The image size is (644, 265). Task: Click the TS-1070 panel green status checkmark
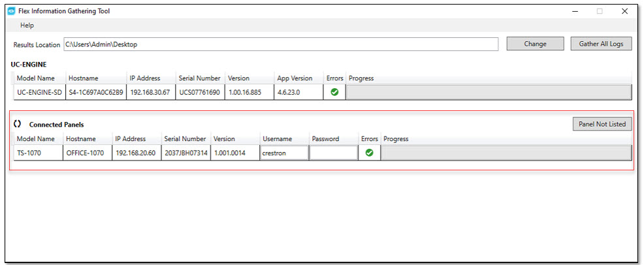(369, 153)
